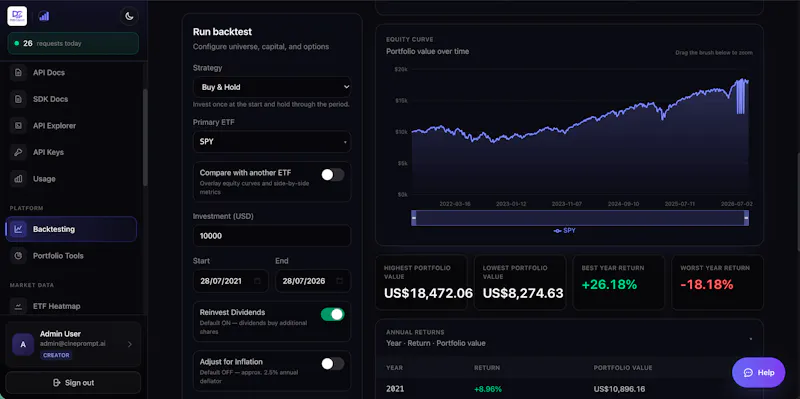The height and width of the screenshot is (399, 800).
Task: Go to API Explorer page
Action: click(71, 126)
